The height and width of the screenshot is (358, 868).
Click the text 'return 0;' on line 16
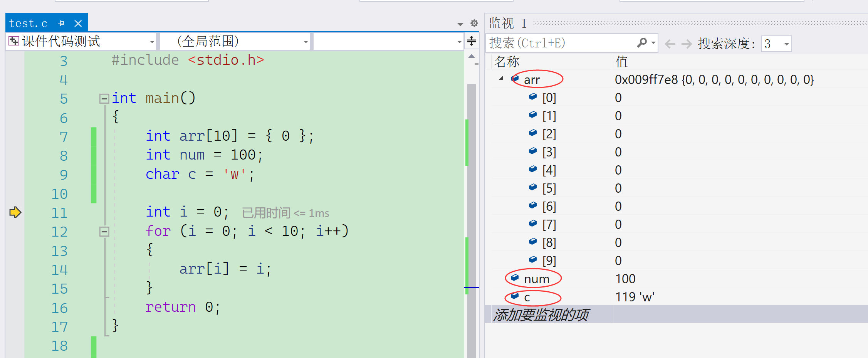click(183, 307)
